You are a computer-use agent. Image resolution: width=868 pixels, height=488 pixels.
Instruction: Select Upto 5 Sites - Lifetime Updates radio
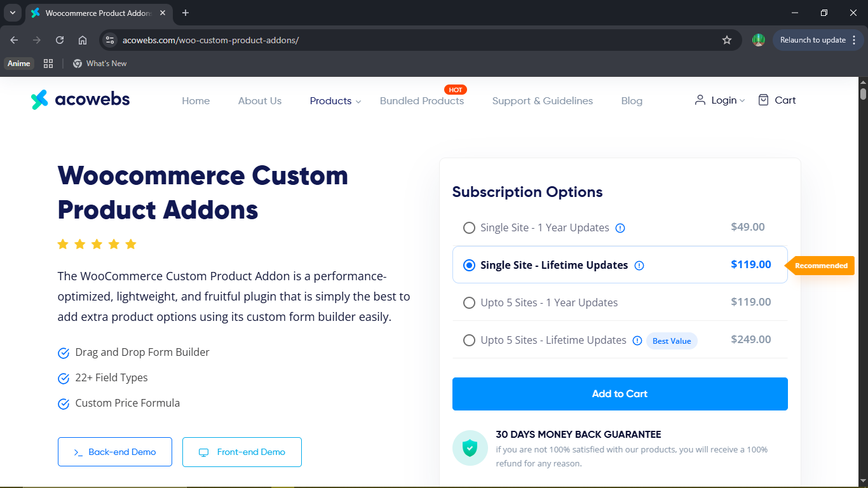[469, 341]
